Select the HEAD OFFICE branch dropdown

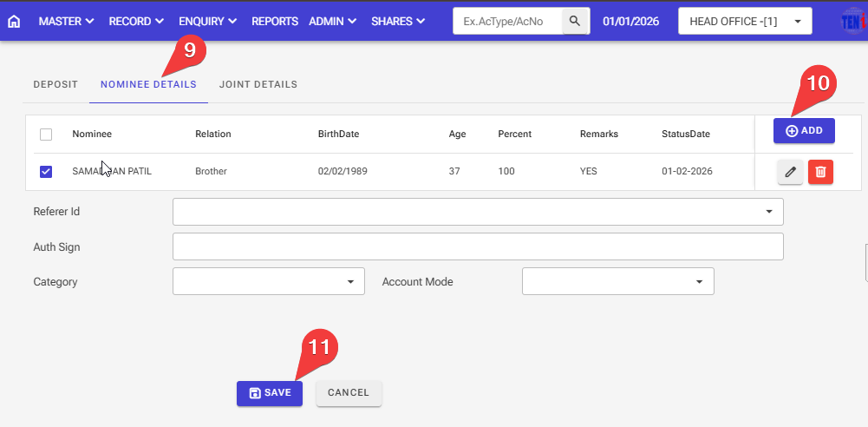coord(745,21)
